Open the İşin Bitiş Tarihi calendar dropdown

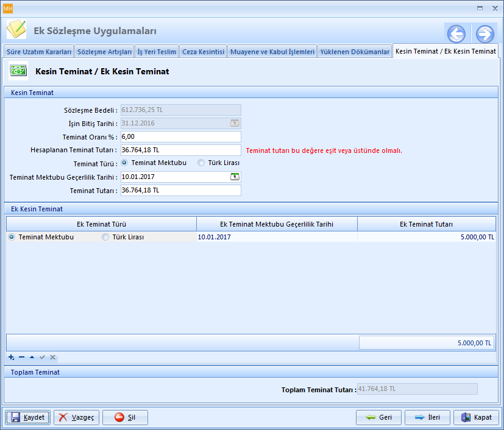[235, 123]
